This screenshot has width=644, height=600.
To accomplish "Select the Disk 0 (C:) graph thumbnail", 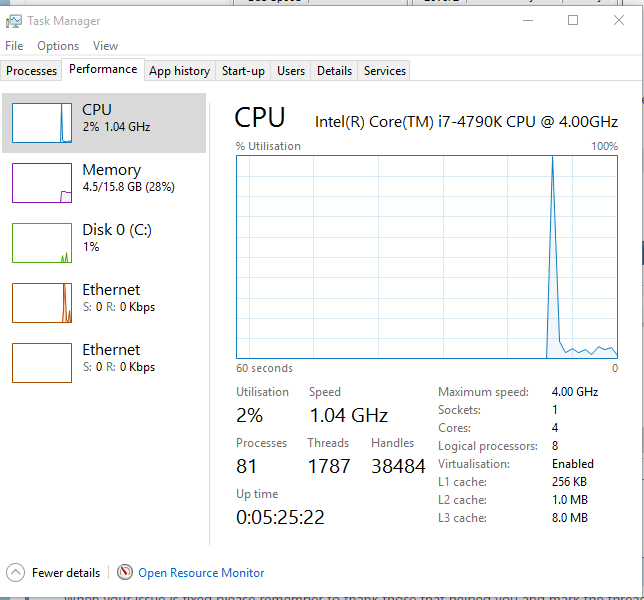I will pos(42,243).
